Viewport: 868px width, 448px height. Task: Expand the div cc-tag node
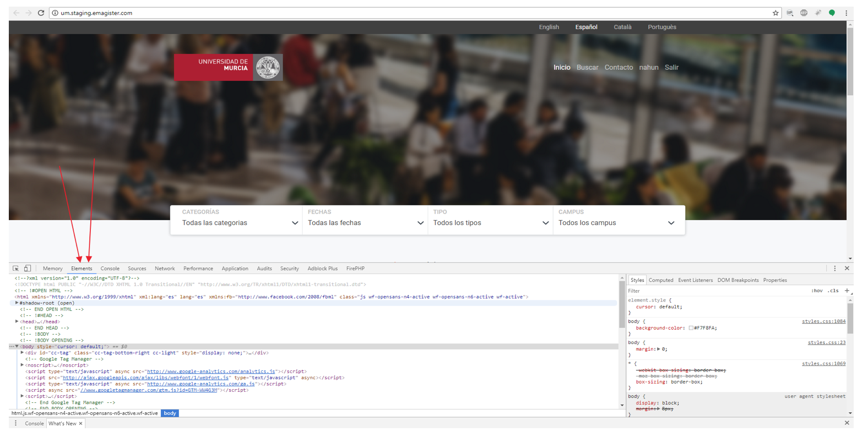(x=22, y=353)
